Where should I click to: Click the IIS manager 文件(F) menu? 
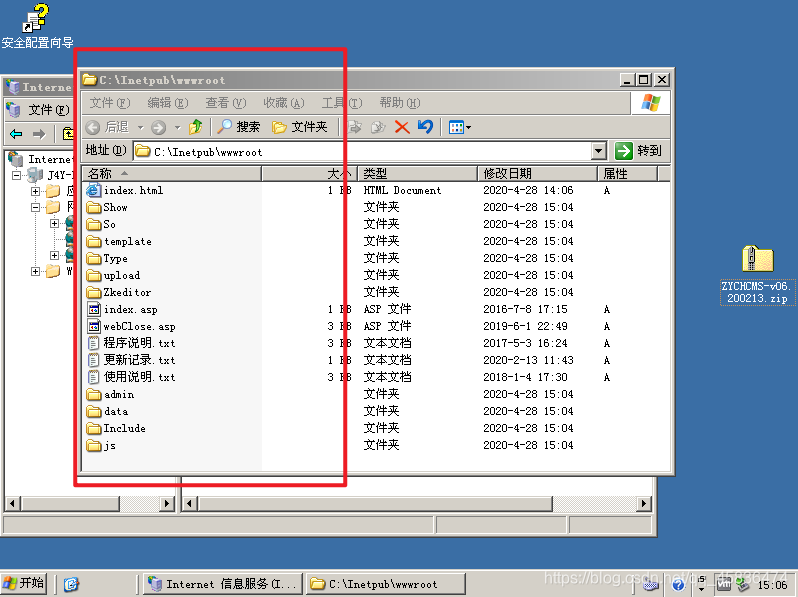48,110
